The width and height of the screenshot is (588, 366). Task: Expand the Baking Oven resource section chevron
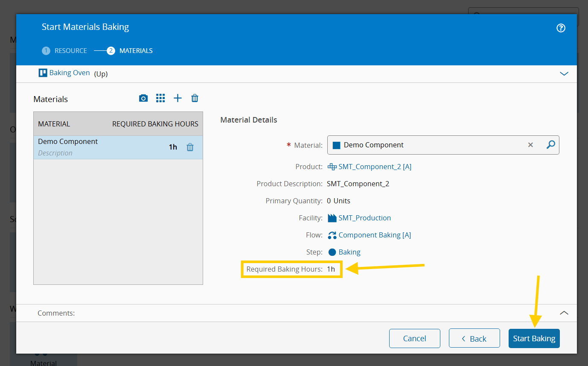(564, 73)
